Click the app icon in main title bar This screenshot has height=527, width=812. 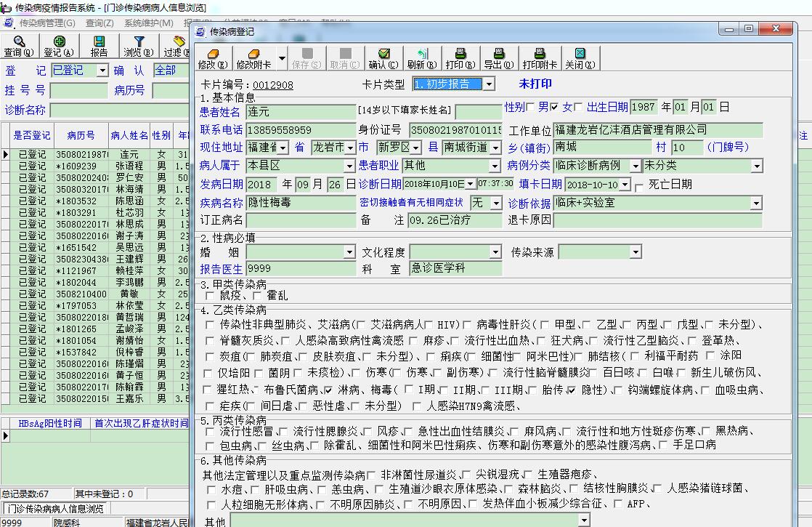(x=6, y=7)
